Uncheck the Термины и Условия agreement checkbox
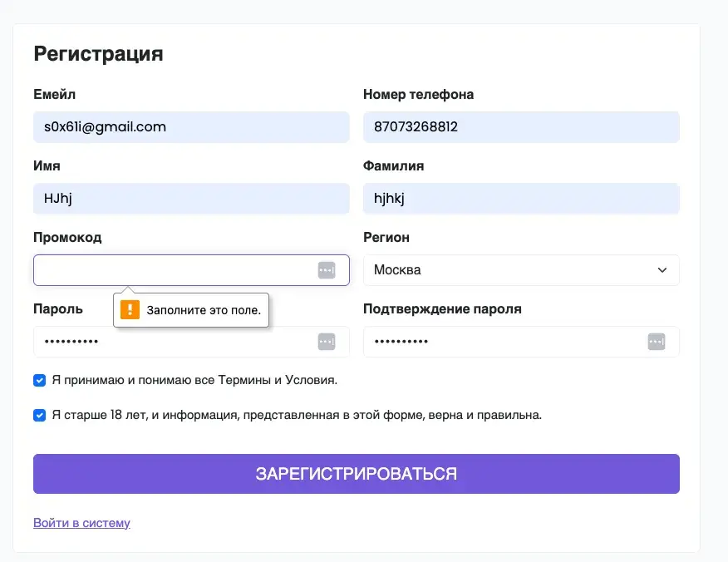Screen dimensions: 728x562 coord(39,381)
